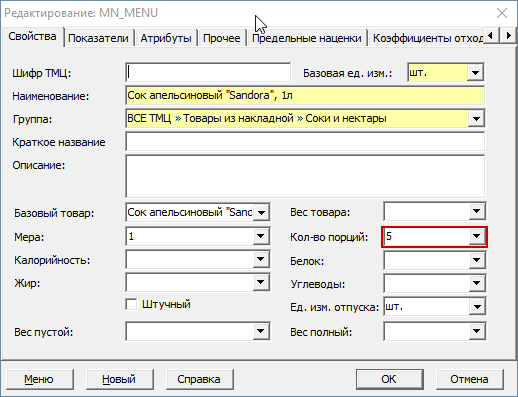Close the Редактирование dialog window
Screen dimensions: 518x397
tap(502, 13)
